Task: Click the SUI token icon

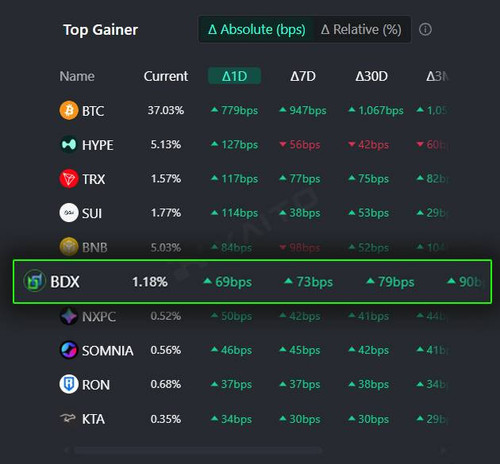Action: coord(69,213)
